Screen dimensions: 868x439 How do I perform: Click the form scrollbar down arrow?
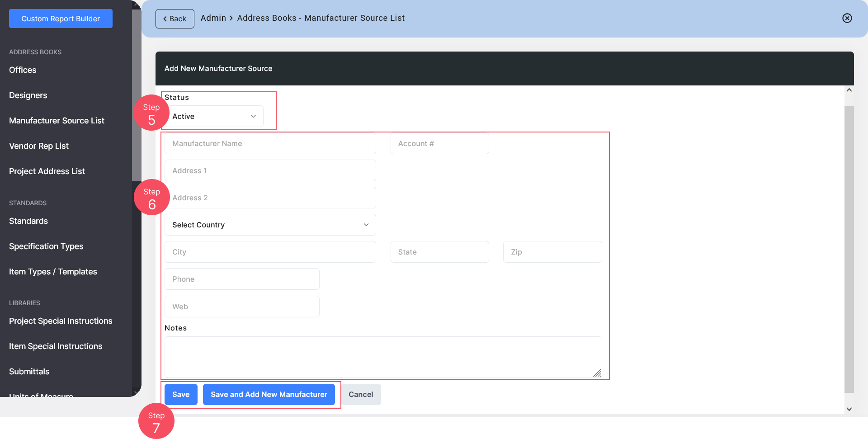849,409
